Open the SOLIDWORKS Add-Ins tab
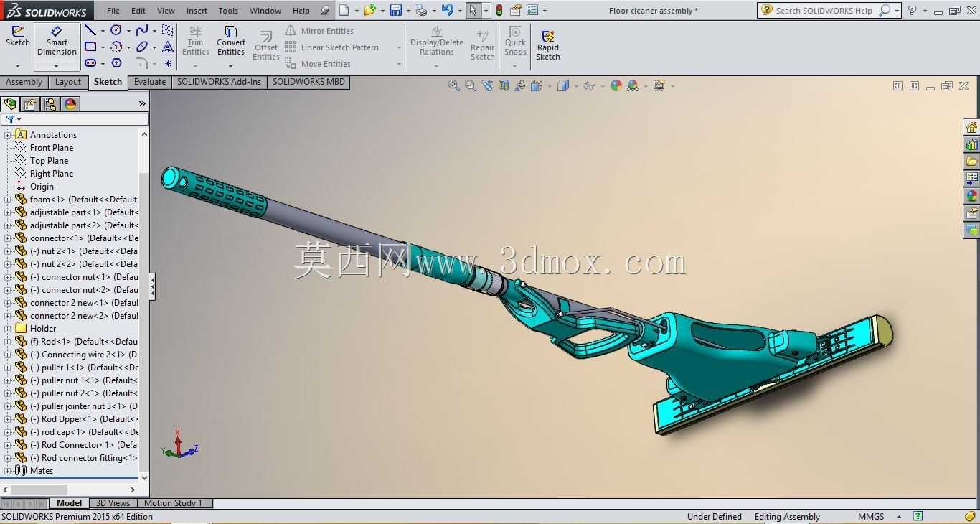 (x=220, y=82)
